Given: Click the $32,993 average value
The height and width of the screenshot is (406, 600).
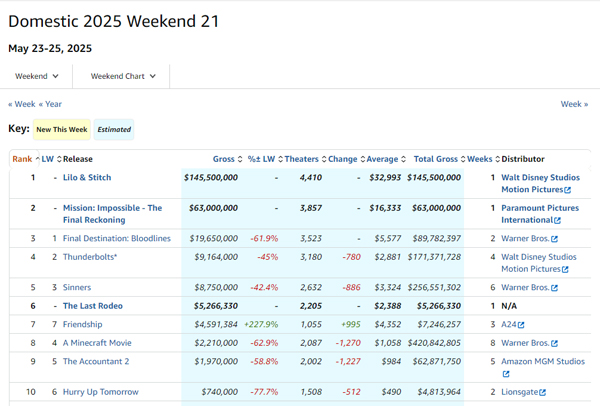Looking at the screenshot, I should point(385,178).
